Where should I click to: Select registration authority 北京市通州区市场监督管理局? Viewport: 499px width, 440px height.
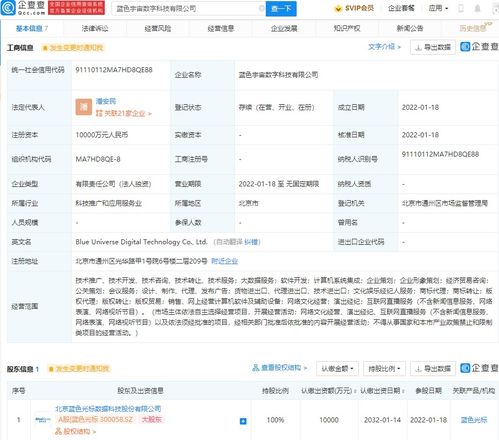(445, 203)
